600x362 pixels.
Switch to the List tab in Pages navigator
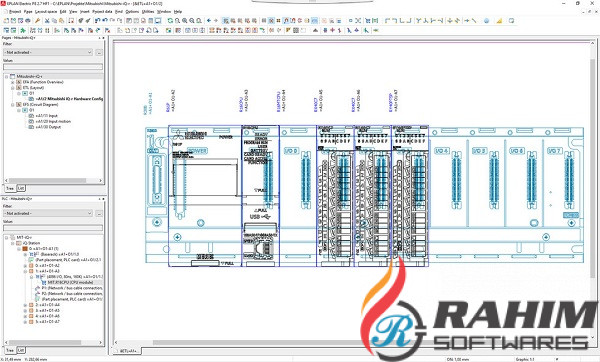tap(21, 188)
